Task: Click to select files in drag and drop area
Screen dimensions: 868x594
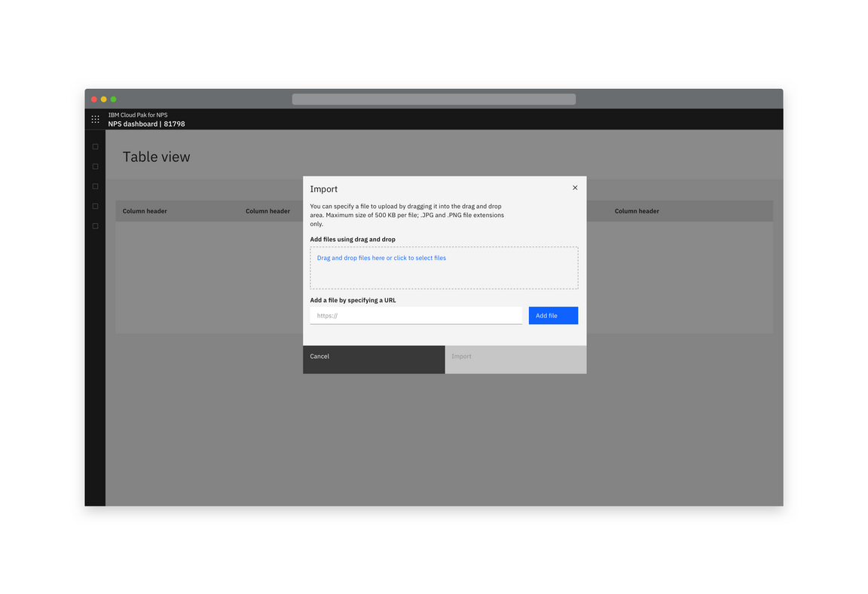Action: [381, 257]
